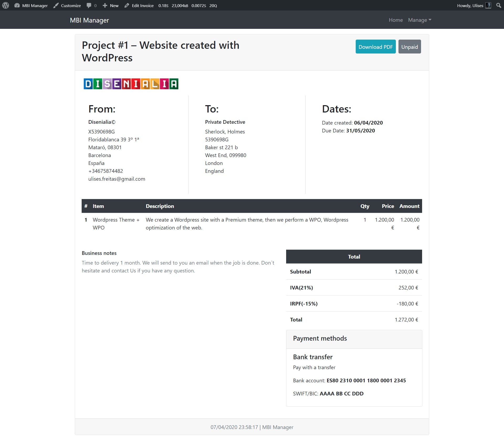Click the WordPress logo icon

tap(6, 6)
